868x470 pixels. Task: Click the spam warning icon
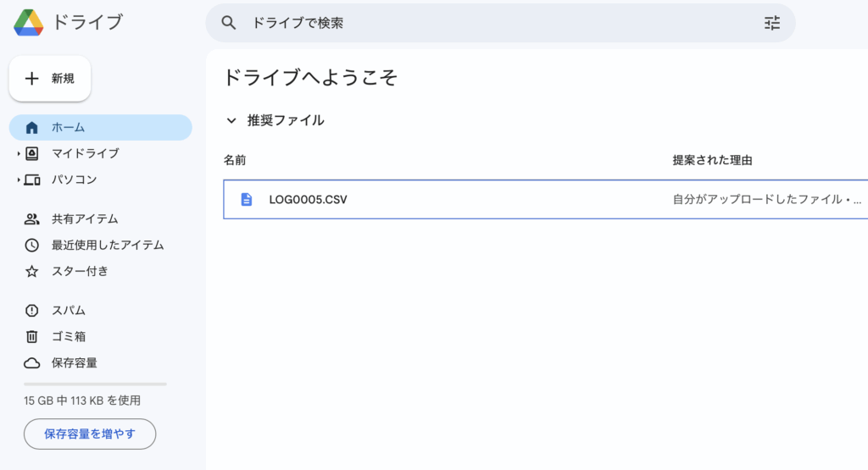coord(32,311)
